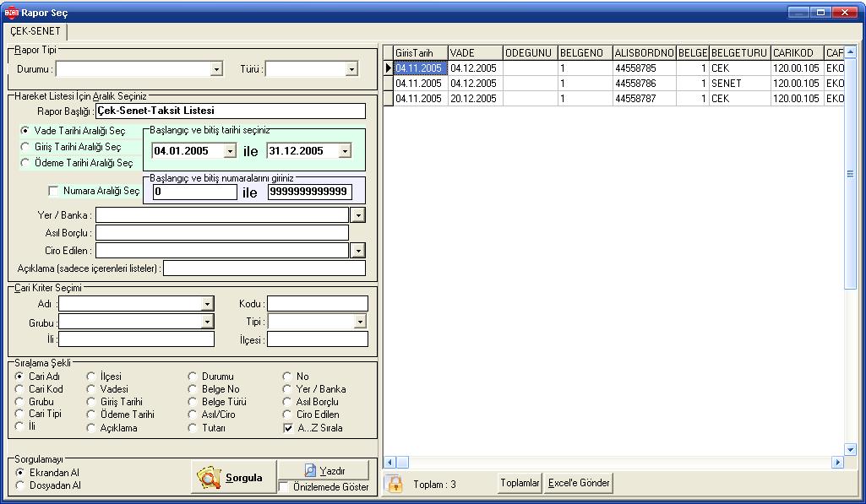866x504 pixels.
Task: Tick the Önizlemede Göster checkbox
Action: 284,487
